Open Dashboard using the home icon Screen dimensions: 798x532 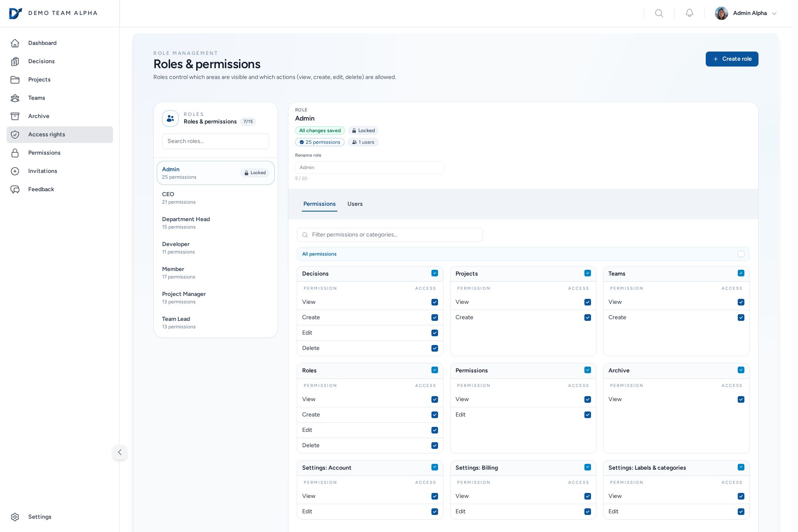15,43
